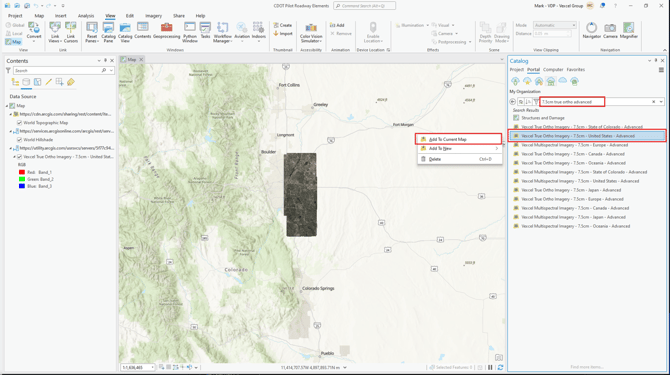Open the Indoors window menu
This screenshot has height=375, width=670.
[259, 32]
